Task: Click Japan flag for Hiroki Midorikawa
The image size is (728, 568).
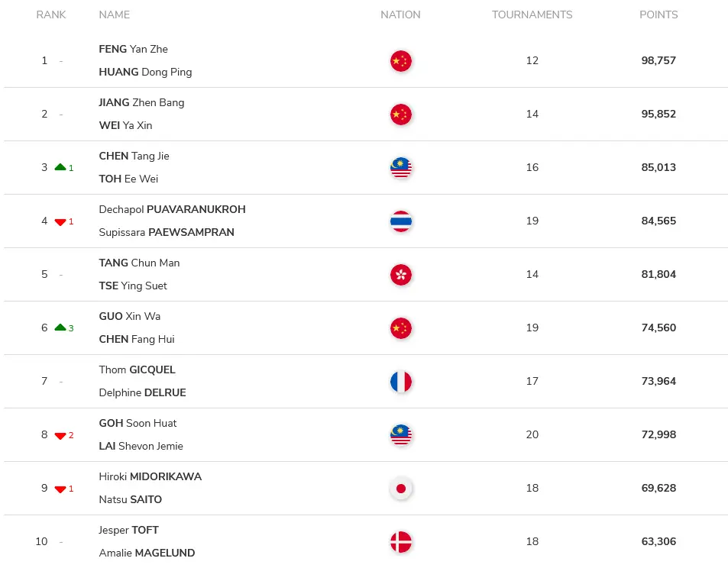Action: (x=401, y=488)
